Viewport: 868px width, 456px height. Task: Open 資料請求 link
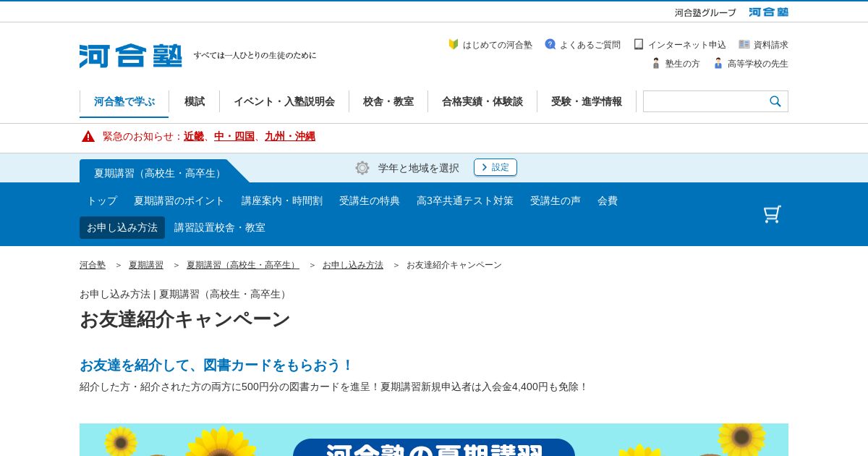[771, 45]
